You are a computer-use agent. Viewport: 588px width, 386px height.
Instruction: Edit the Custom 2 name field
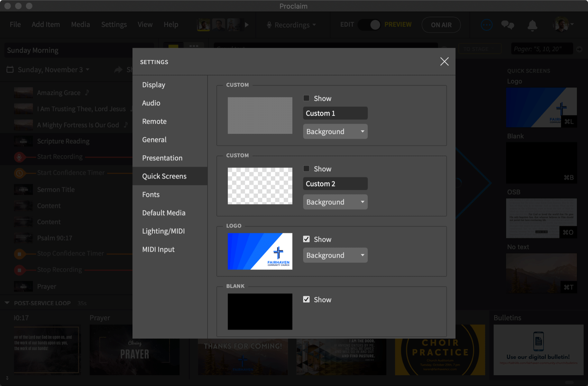335,184
